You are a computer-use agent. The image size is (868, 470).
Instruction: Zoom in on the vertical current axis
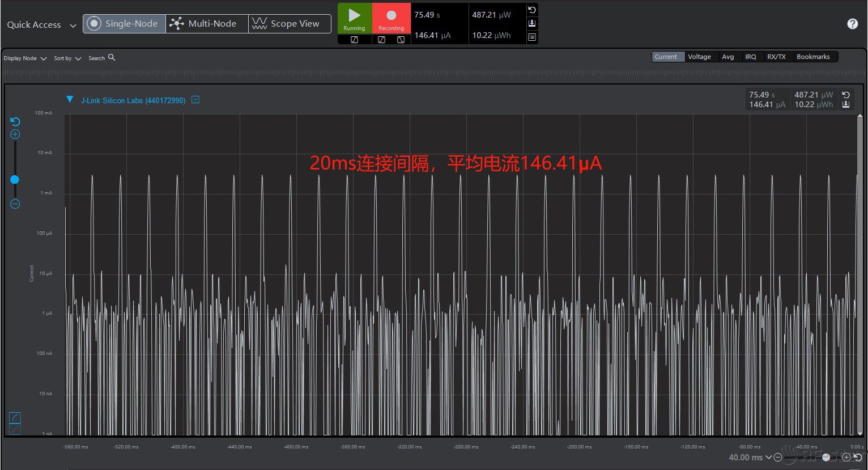pos(15,134)
